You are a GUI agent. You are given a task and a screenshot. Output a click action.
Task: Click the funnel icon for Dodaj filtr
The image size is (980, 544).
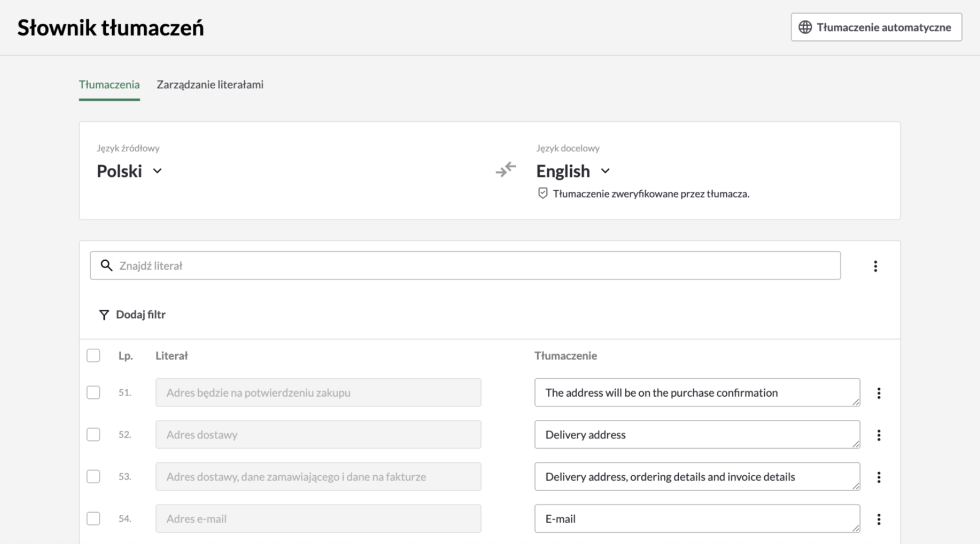104,315
